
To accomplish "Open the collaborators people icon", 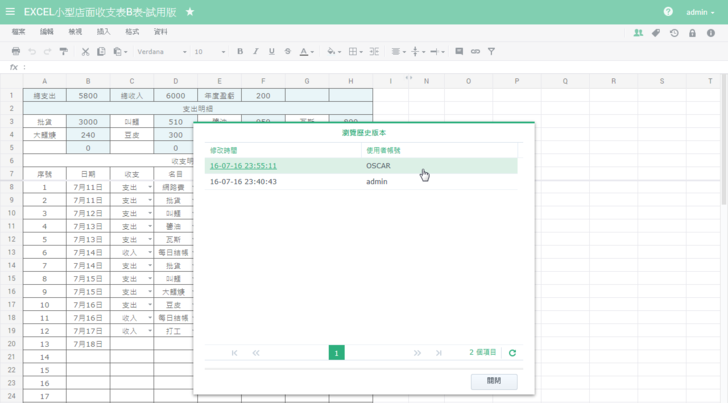I will pyautogui.click(x=638, y=32).
